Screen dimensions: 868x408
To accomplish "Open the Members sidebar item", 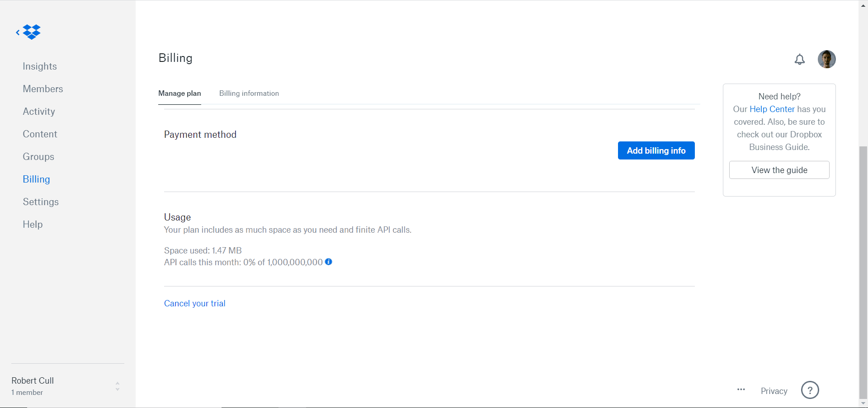I will [x=43, y=89].
